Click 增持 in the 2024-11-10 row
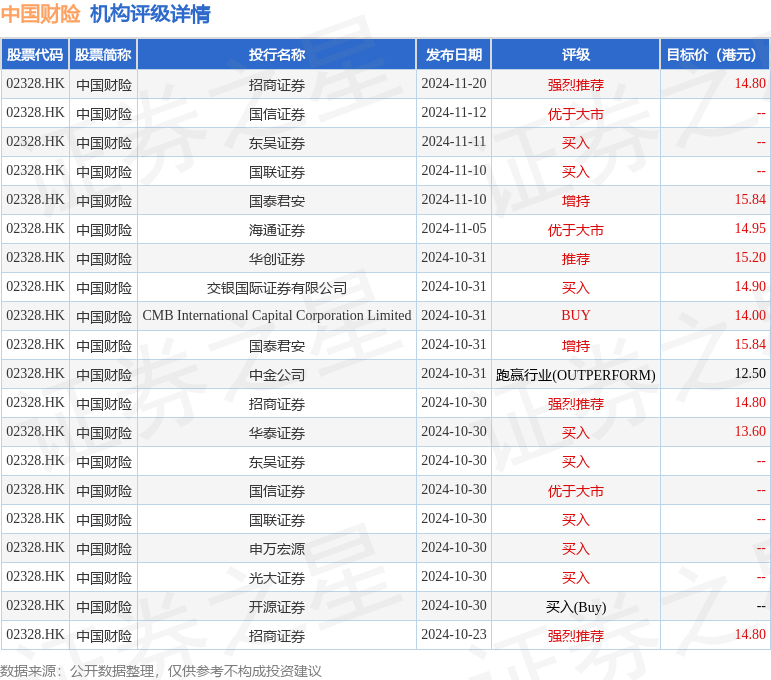 pos(576,201)
